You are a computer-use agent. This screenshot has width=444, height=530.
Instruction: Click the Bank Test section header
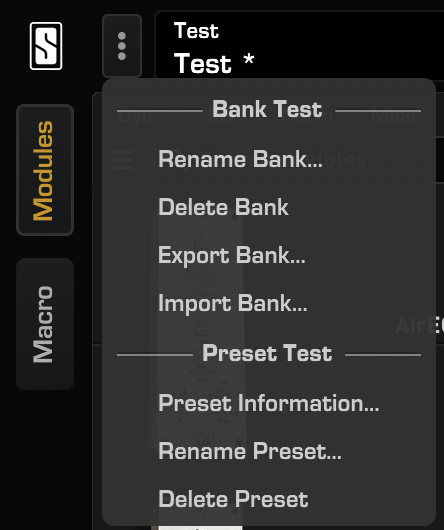tap(267, 109)
